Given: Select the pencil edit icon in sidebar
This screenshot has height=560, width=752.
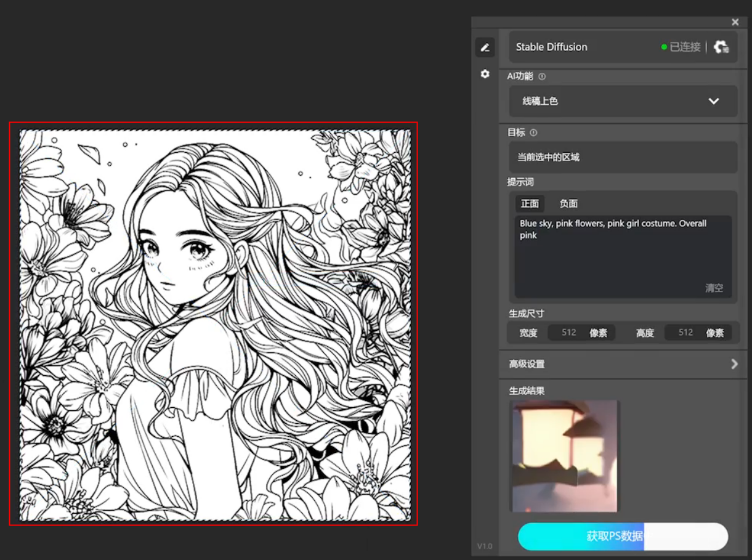Looking at the screenshot, I should (485, 47).
